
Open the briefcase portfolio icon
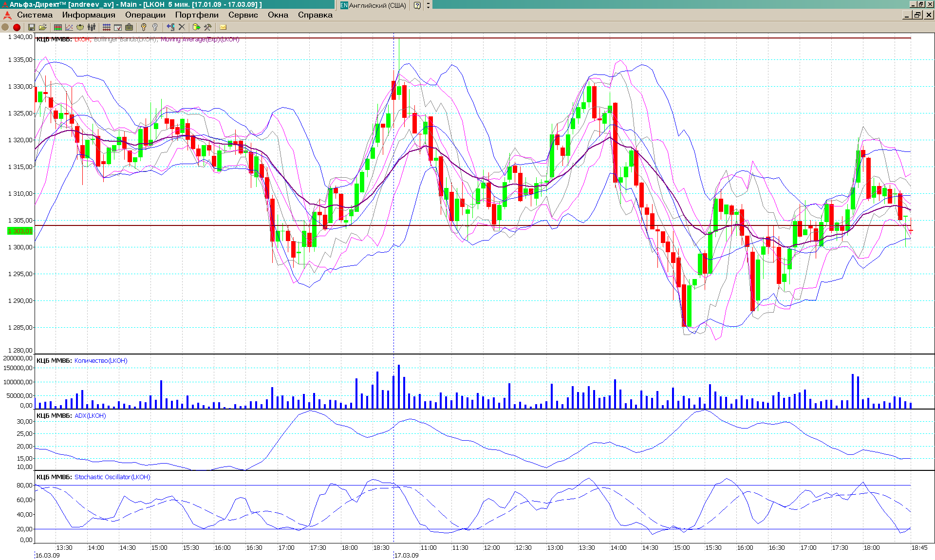[129, 27]
